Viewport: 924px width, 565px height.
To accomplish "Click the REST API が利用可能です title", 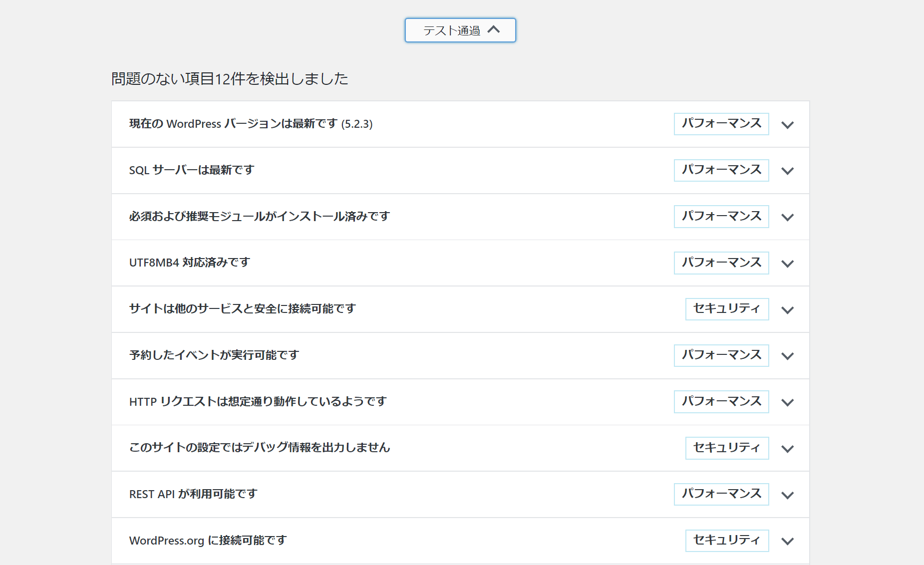I will [x=193, y=494].
